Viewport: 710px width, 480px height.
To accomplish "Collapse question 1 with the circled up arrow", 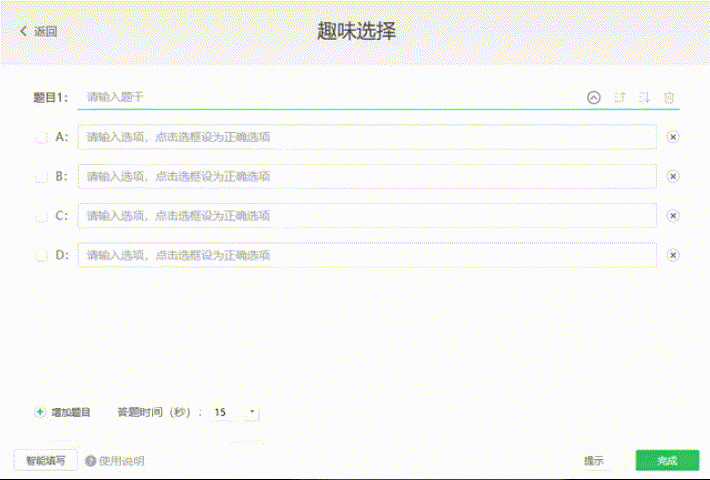I will pyautogui.click(x=594, y=97).
